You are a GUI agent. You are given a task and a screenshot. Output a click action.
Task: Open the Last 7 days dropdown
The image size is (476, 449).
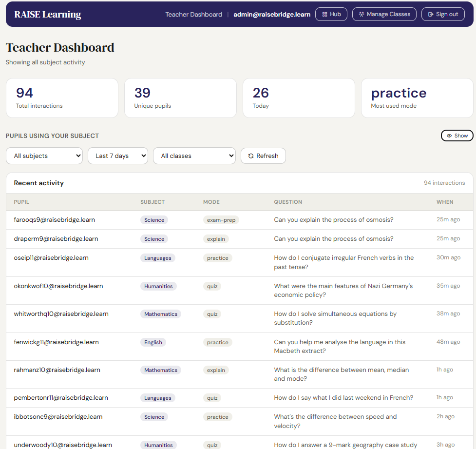pos(118,156)
